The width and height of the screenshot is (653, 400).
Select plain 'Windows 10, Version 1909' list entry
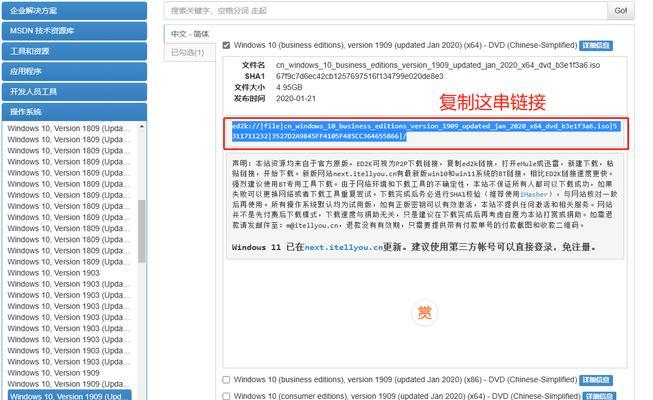click(53, 373)
